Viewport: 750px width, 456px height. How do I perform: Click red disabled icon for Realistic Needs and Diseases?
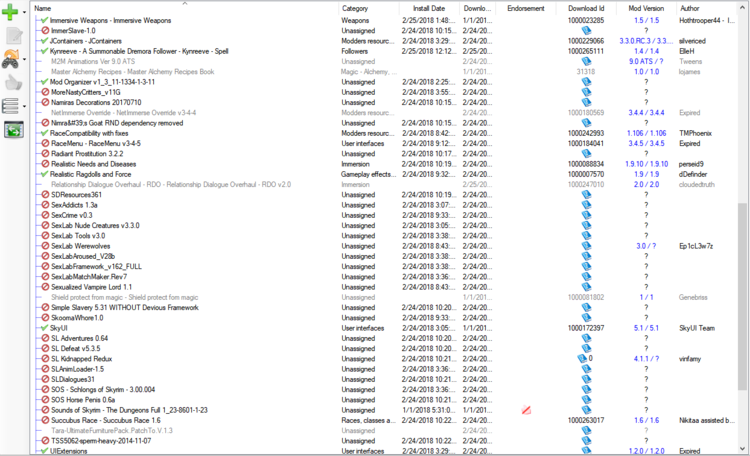pos(45,164)
